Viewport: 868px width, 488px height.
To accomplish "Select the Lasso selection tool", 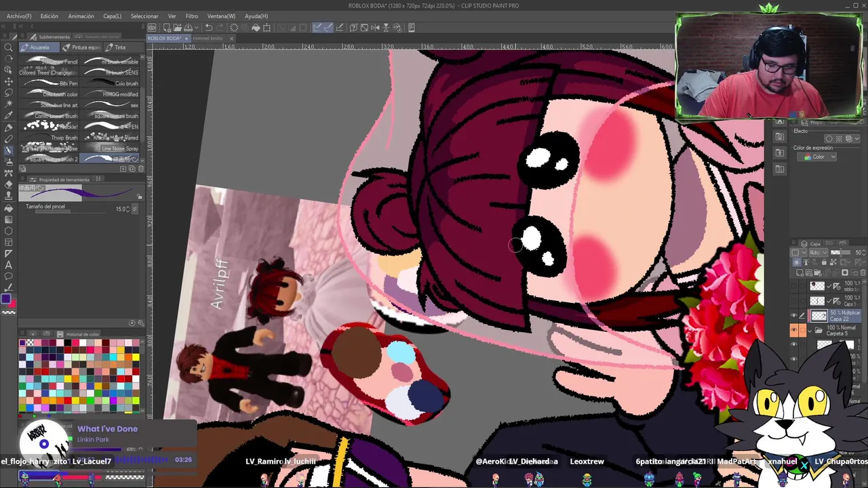I will pyautogui.click(x=9, y=93).
